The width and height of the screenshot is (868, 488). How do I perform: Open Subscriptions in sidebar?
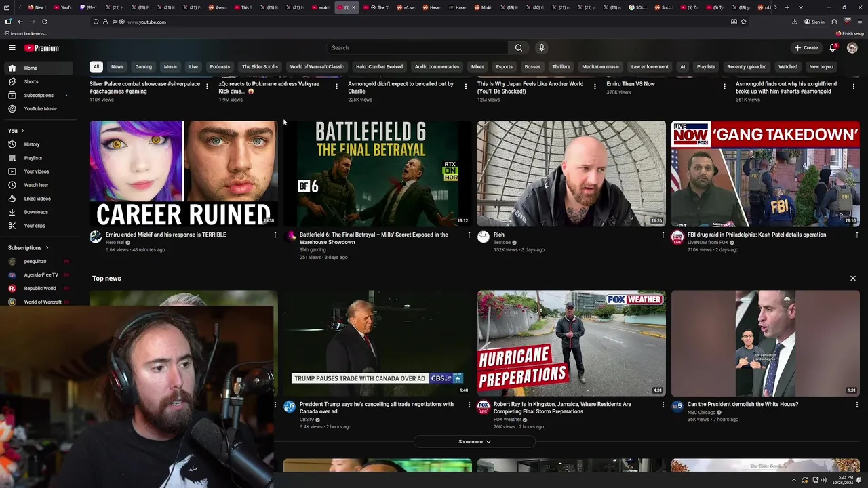(x=37, y=95)
